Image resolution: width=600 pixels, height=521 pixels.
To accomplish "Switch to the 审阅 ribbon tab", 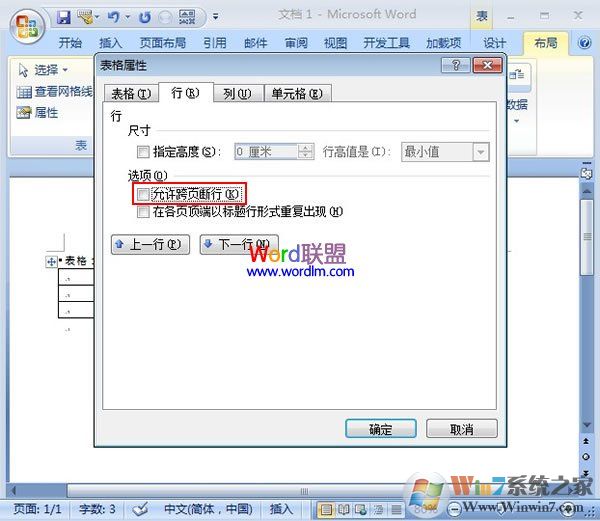I will (x=296, y=43).
